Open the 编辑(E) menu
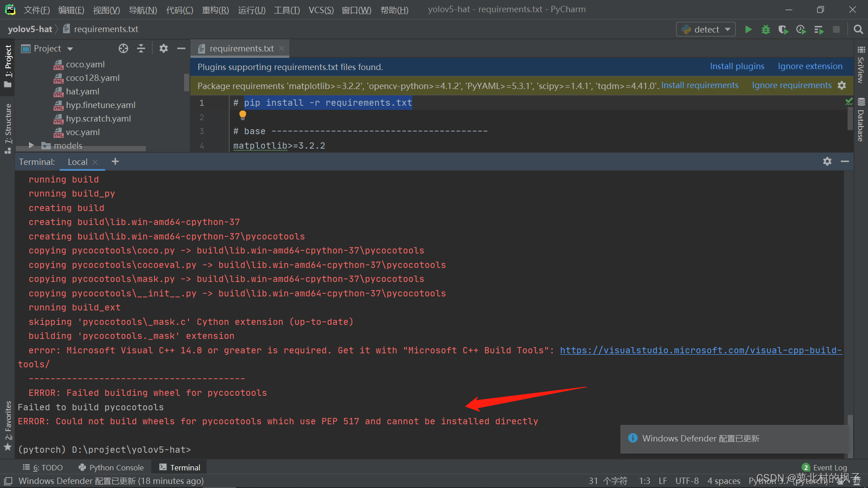This screenshot has height=488, width=868. pos(71,10)
